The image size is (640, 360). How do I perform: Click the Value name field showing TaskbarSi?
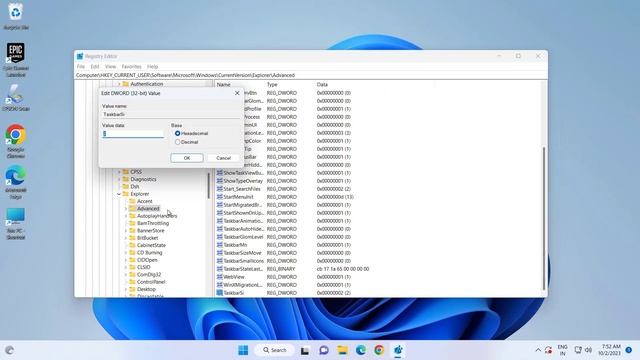(171, 114)
